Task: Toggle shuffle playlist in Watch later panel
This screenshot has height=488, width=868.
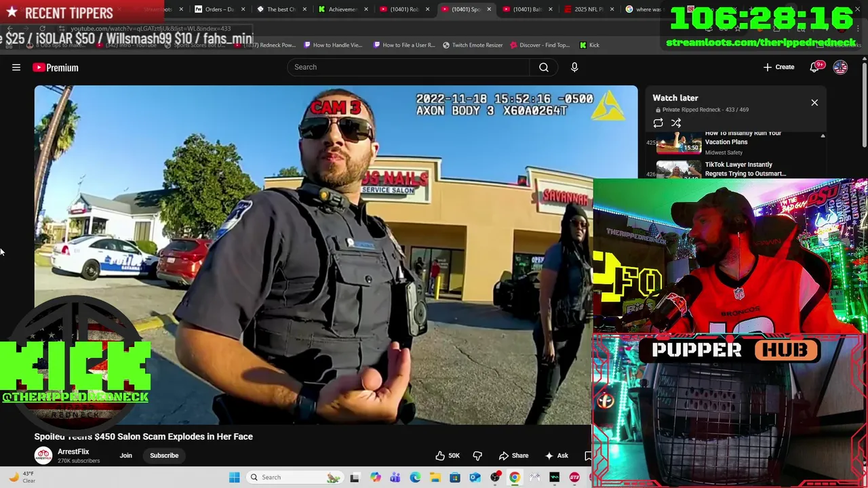Action: coord(676,123)
